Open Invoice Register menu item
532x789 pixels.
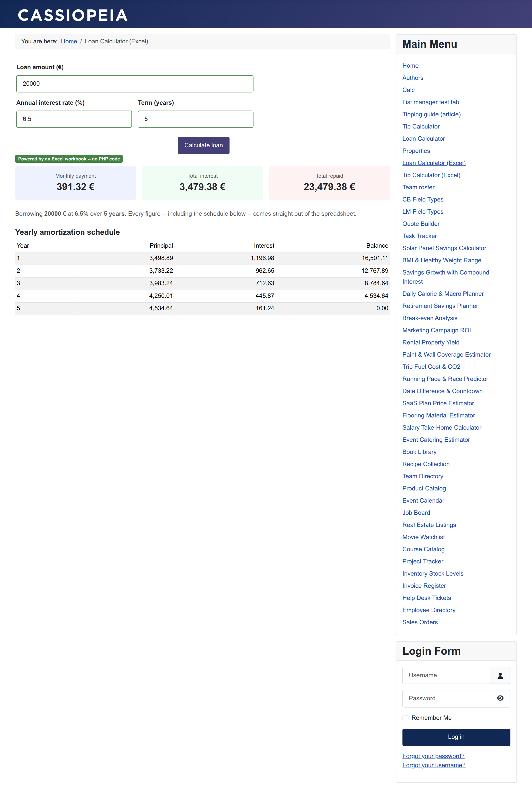(x=424, y=586)
